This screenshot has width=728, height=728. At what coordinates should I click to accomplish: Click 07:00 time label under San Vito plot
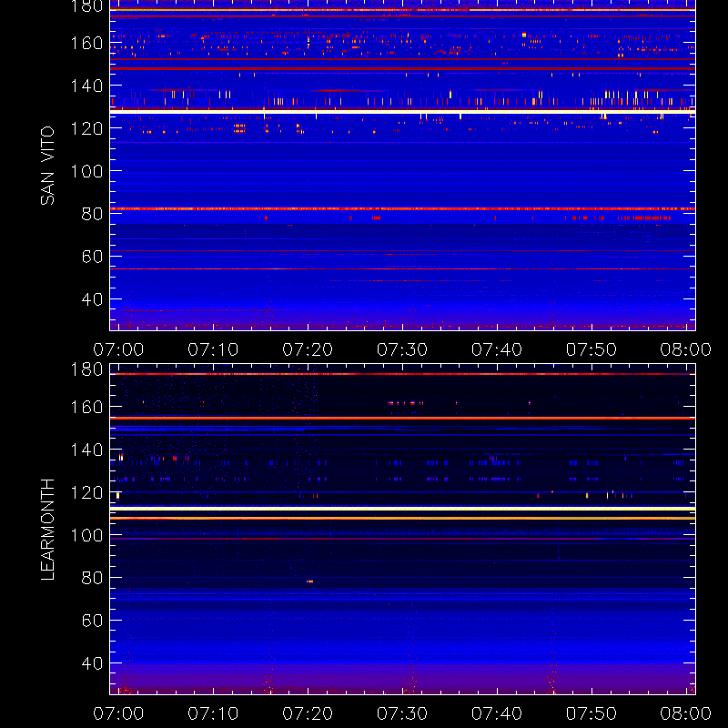[118, 349]
